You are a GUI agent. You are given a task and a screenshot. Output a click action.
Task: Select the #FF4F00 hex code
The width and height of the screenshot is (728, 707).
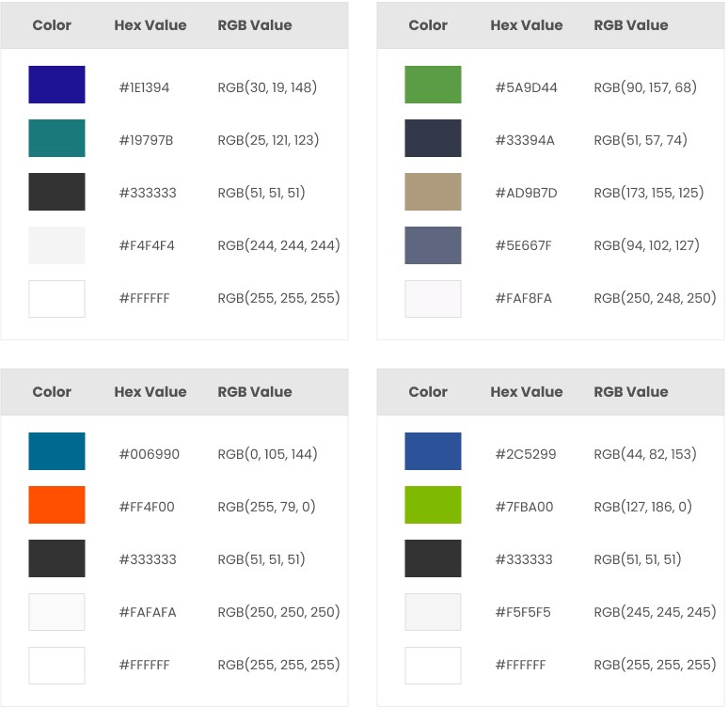pyautogui.click(x=147, y=507)
